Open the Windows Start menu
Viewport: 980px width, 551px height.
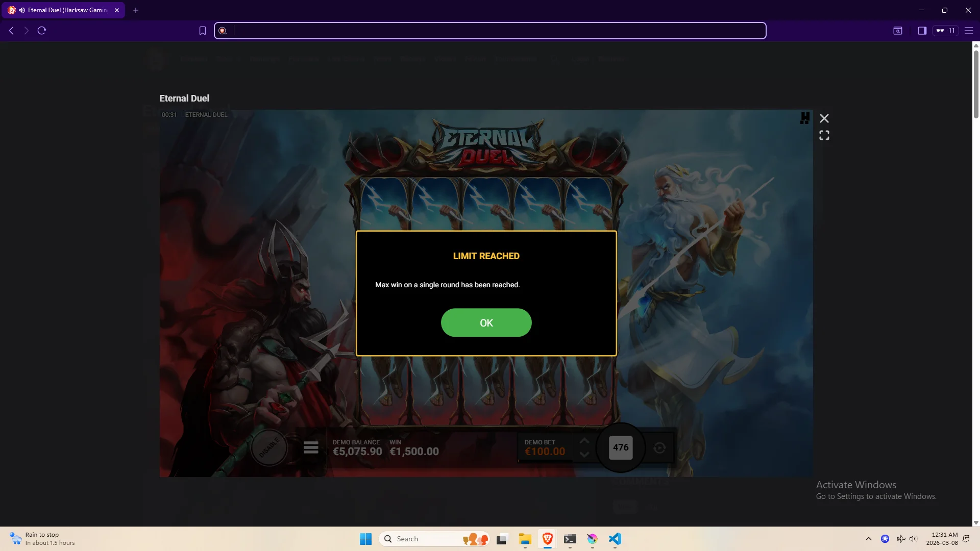click(365, 539)
